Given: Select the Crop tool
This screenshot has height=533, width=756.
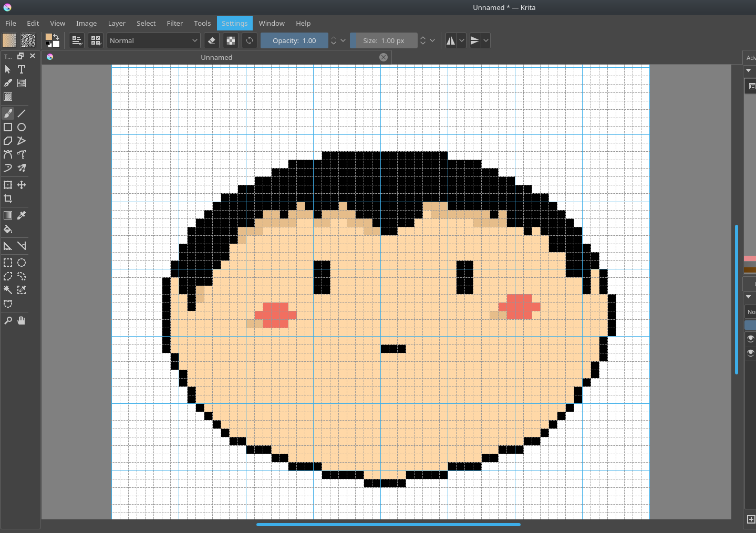Looking at the screenshot, I should pos(8,198).
